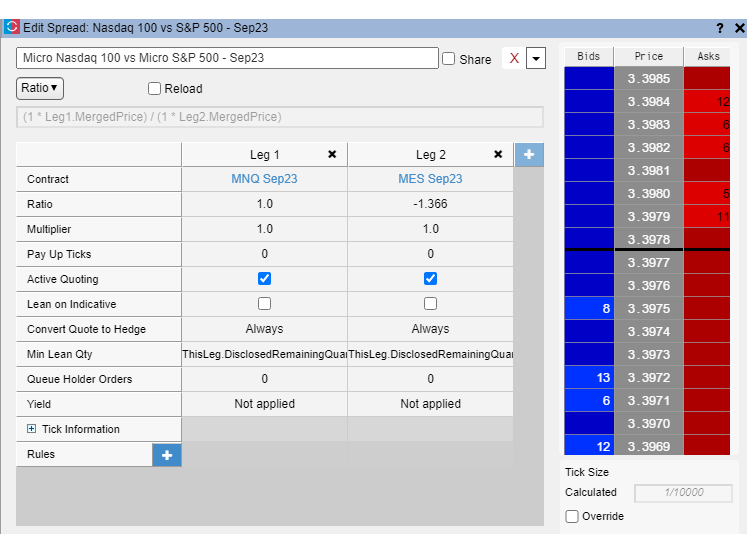The image size is (747, 534).
Task: Add a rule with the Rules plus button
Action: 167,455
